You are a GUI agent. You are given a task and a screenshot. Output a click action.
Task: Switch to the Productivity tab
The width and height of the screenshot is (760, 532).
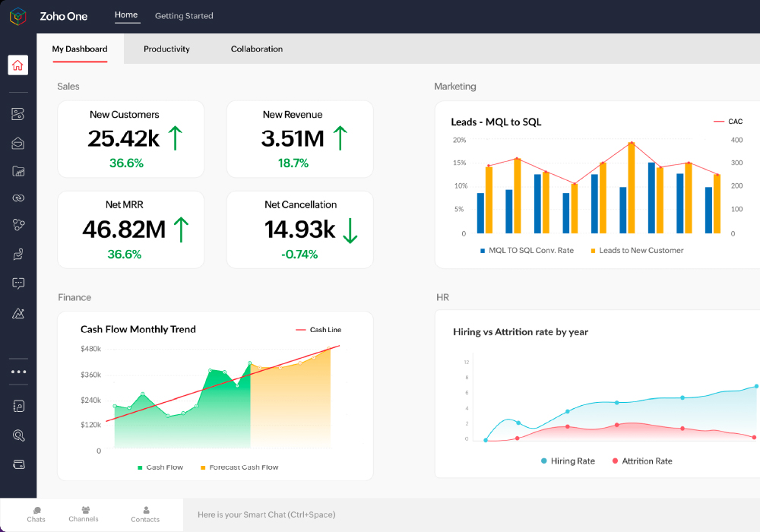point(166,49)
